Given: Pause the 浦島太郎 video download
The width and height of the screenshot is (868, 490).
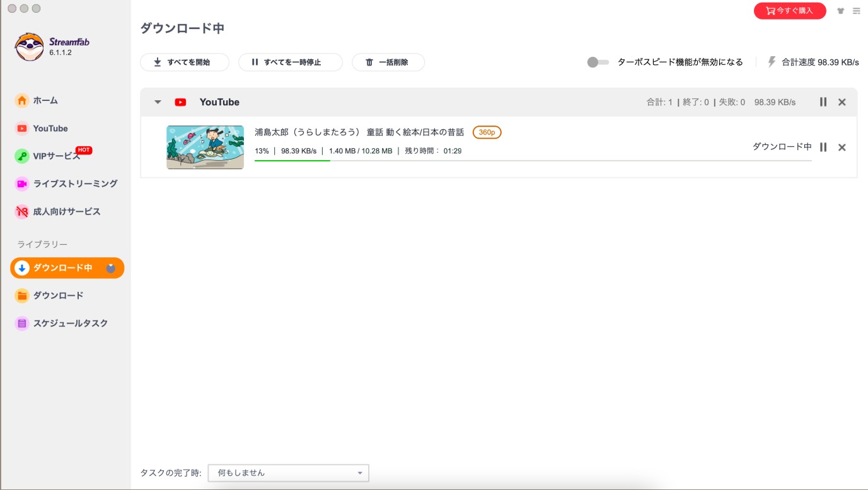Looking at the screenshot, I should [x=823, y=147].
